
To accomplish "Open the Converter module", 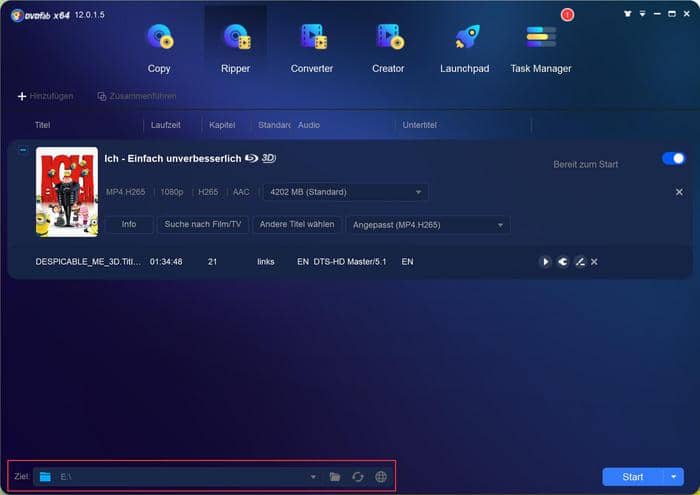I will click(x=312, y=48).
